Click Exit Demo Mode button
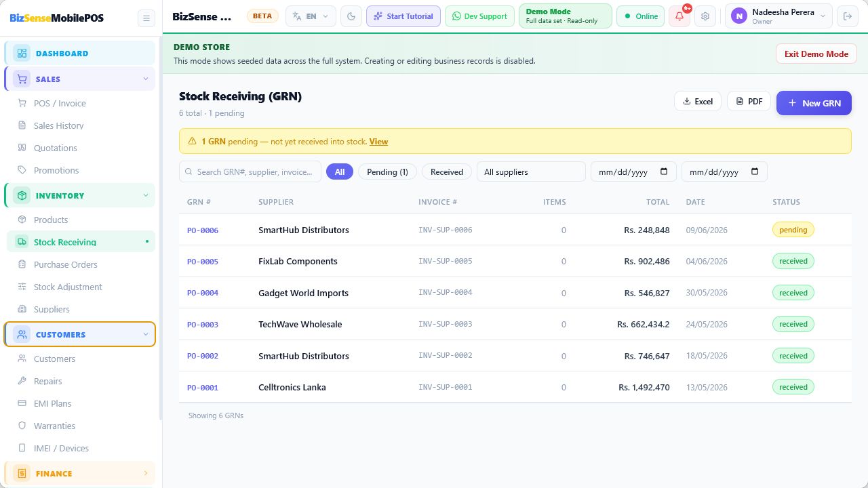The width and height of the screenshot is (868, 488). 816,54
